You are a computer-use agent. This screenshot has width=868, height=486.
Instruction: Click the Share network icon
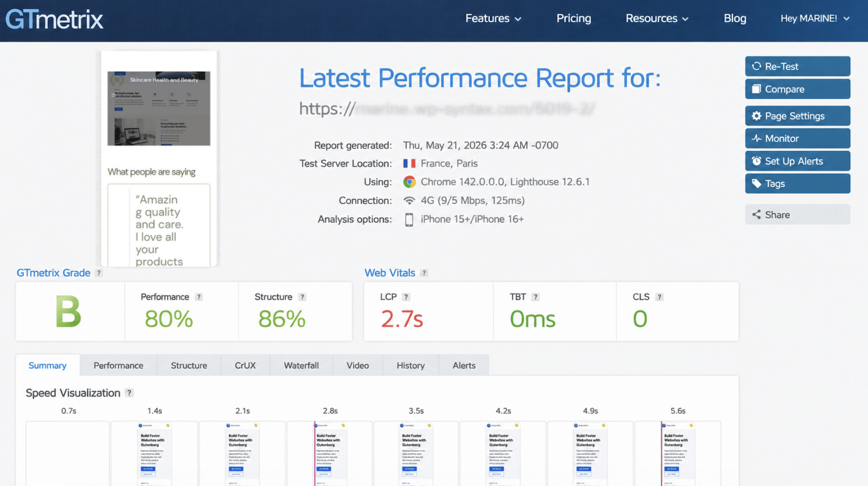coord(756,214)
